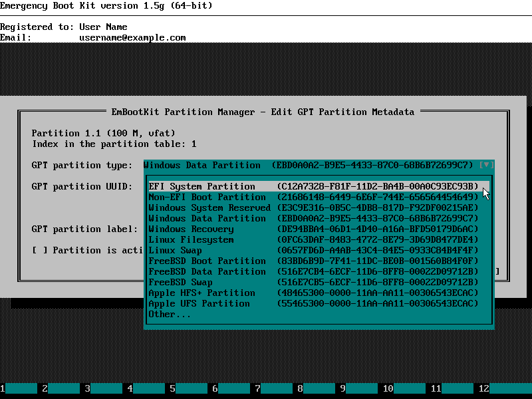Click function key 8 in bottom bar
Screen dimensions: 532x399
[317, 388]
